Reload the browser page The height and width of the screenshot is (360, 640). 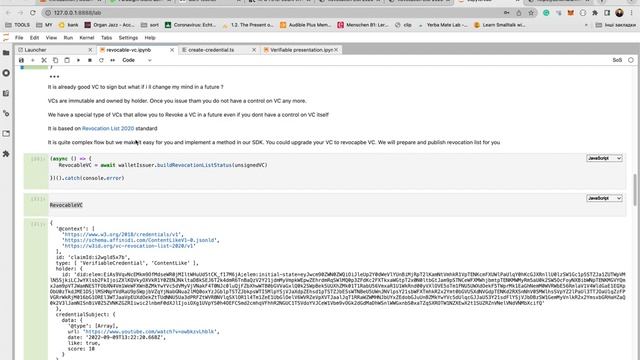click(x=33, y=13)
